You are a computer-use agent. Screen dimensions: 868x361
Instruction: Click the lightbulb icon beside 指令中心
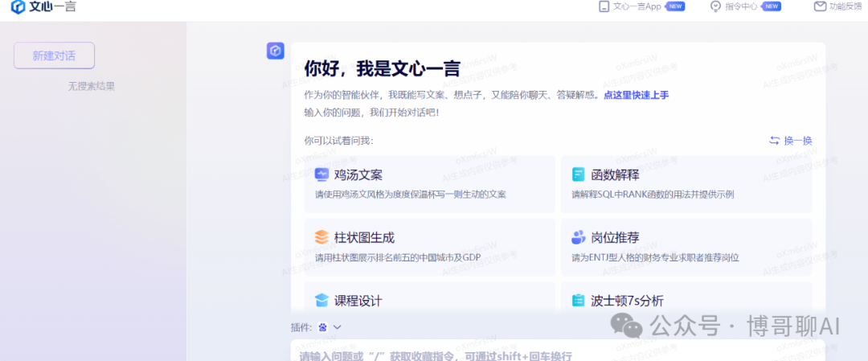[x=716, y=6]
